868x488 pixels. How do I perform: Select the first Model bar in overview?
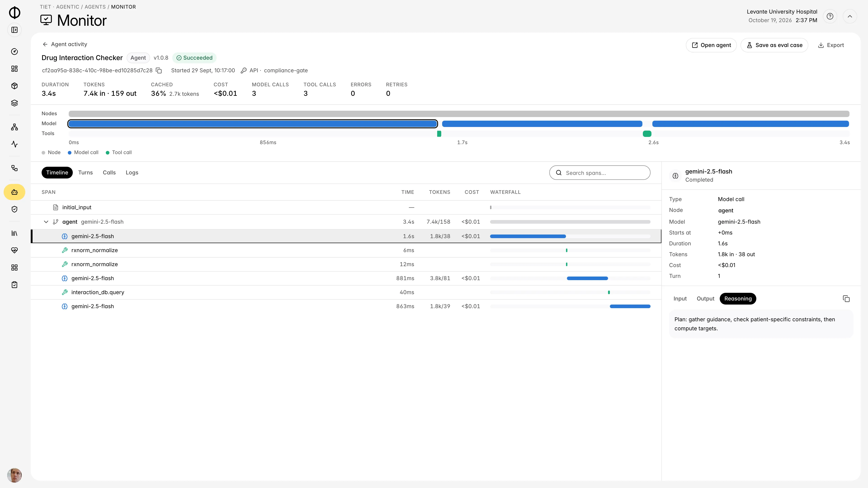(x=253, y=124)
